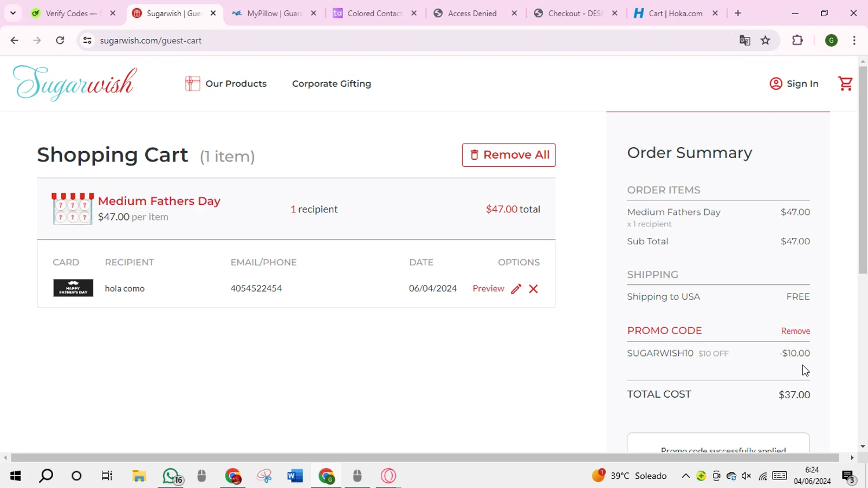Switch to the Checkout tab

click(x=575, y=13)
